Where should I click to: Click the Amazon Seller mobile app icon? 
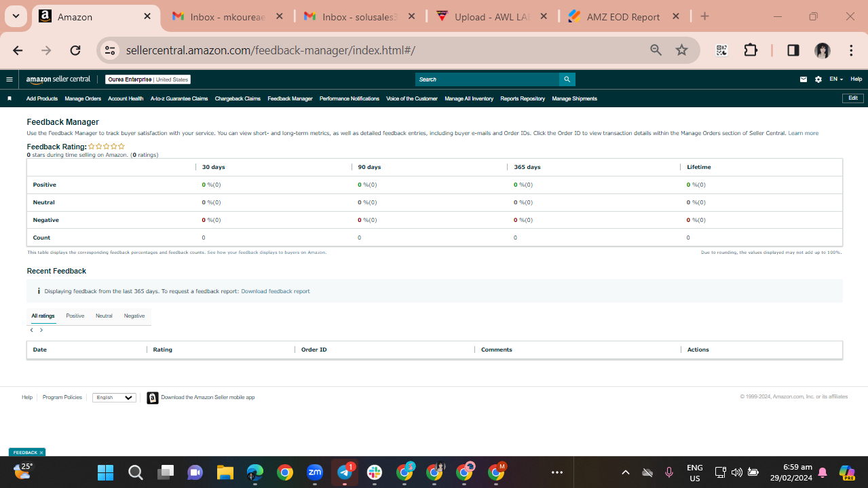click(153, 398)
